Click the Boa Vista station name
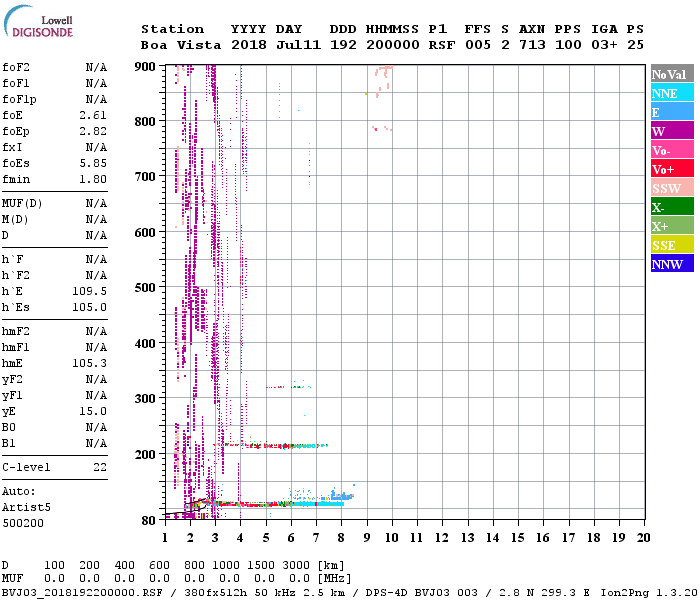Viewport: 700px width, 600px height. 181,45
